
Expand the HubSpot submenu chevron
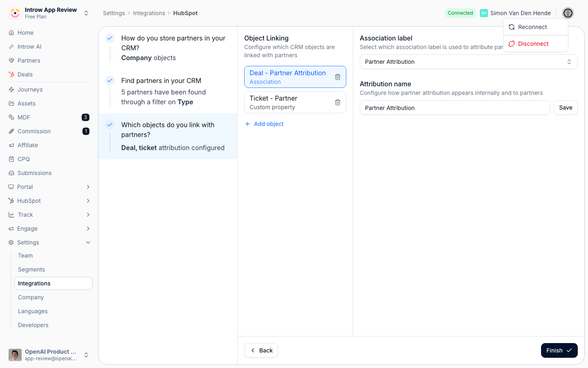point(88,201)
